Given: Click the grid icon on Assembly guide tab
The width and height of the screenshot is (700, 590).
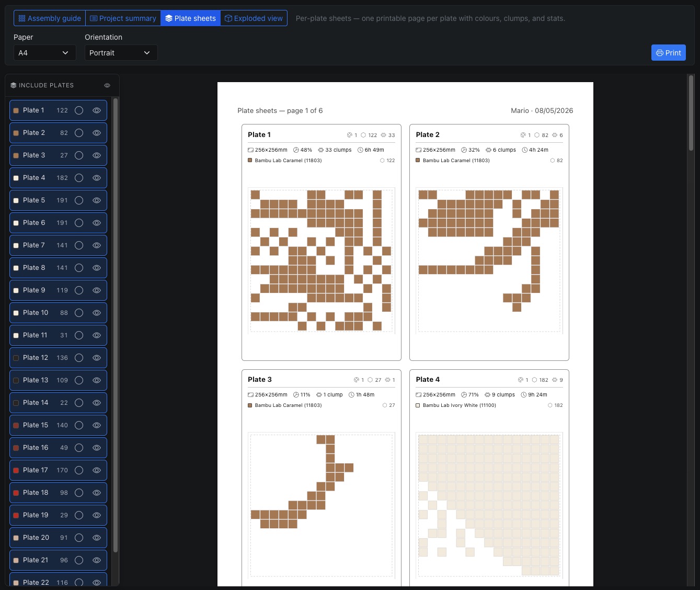Looking at the screenshot, I should [22, 18].
